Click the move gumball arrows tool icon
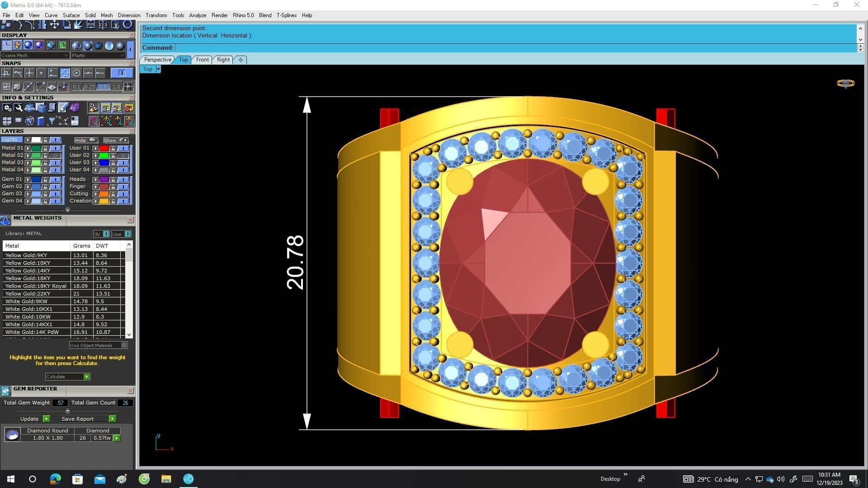The width and height of the screenshot is (868, 488). [55, 24]
